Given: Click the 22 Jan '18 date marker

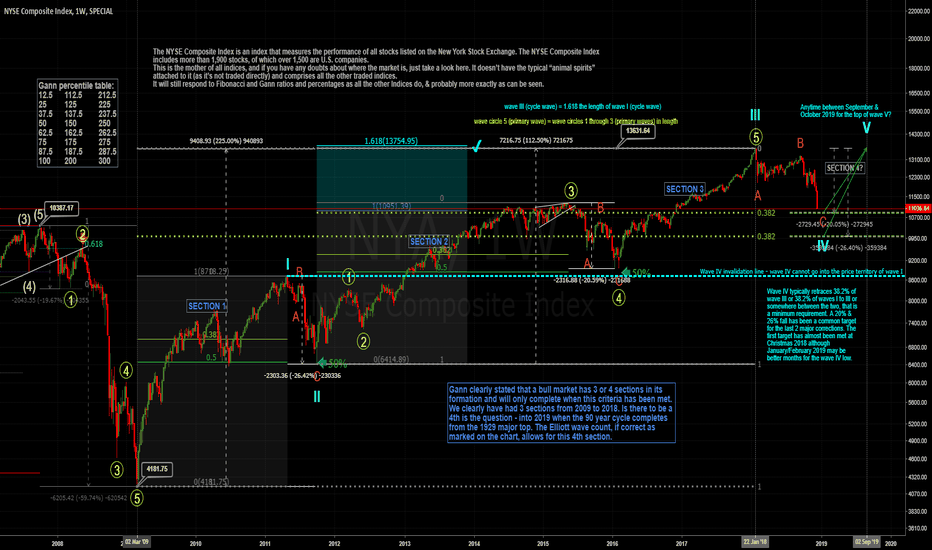Looking at the screenshot, I should (755, 542).
